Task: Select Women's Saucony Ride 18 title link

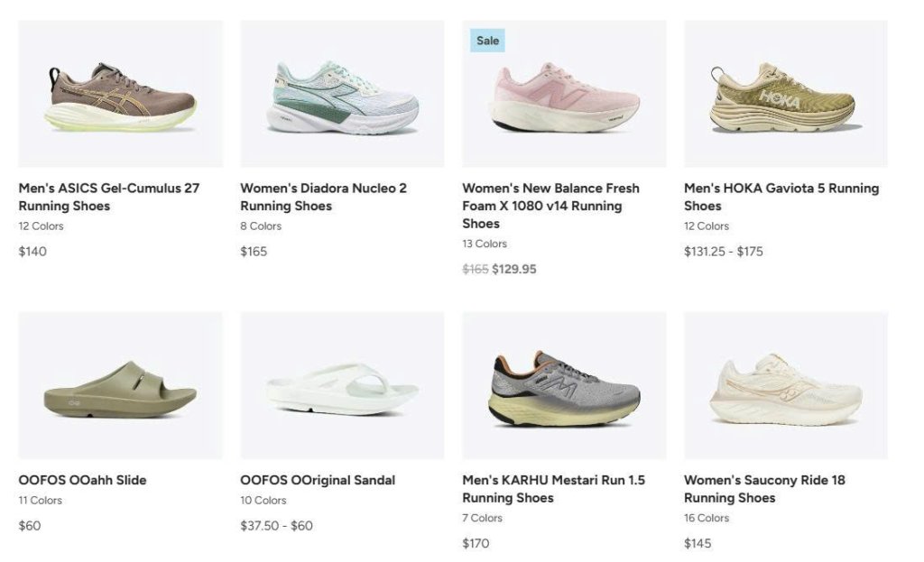Action: pyautogui.click(x=764, y=489)
